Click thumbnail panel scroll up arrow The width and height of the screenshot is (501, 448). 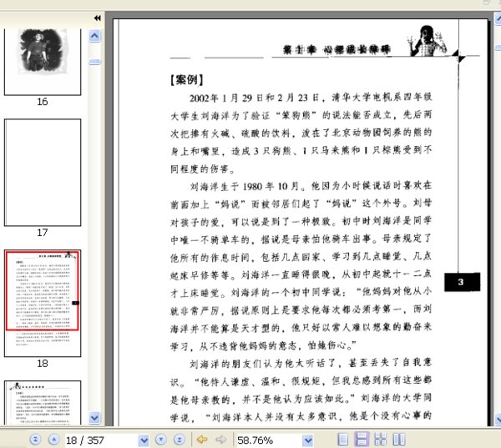(x=94, y=36)
